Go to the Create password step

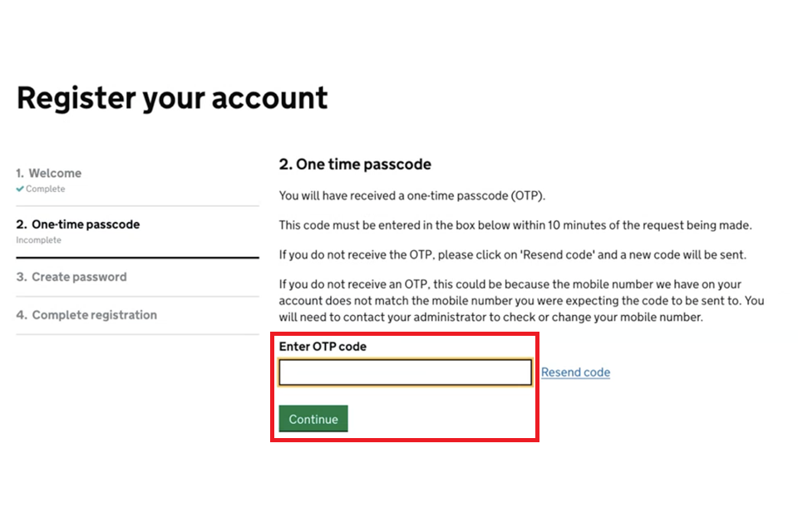coord(79,277)
